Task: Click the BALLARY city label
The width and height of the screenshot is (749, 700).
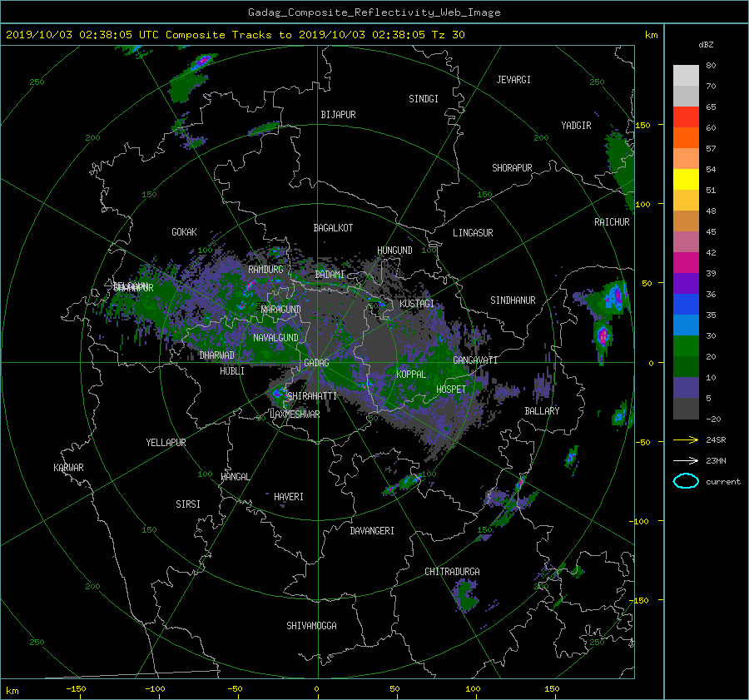Action: [542, 411]
